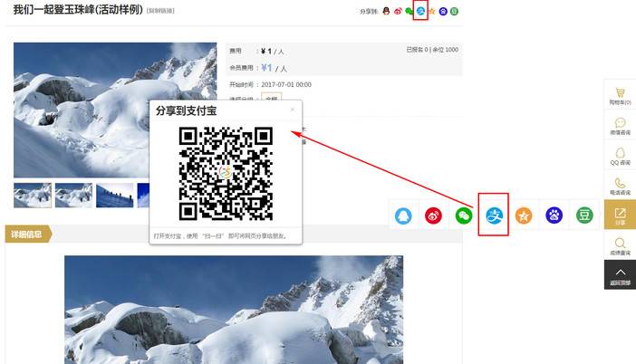Select the first snow mountain thumbnail
This screenshot has height=364, width=636.
pos(33,195)
